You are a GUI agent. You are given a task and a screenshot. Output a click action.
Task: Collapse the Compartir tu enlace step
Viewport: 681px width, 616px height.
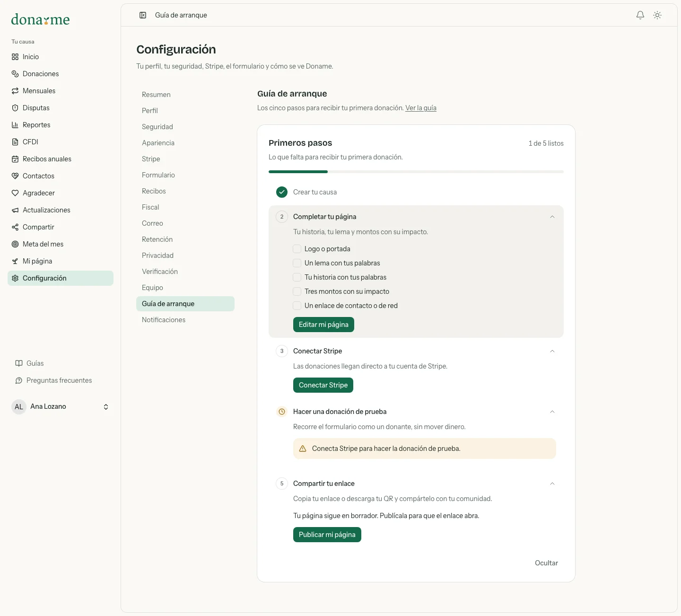pyautogui.click(x=552, y=484)
